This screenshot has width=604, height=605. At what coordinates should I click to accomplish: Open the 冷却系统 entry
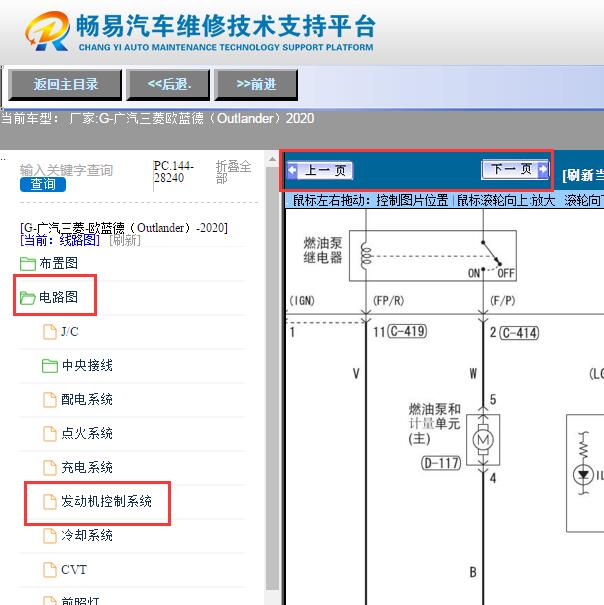tap(87, 535)
